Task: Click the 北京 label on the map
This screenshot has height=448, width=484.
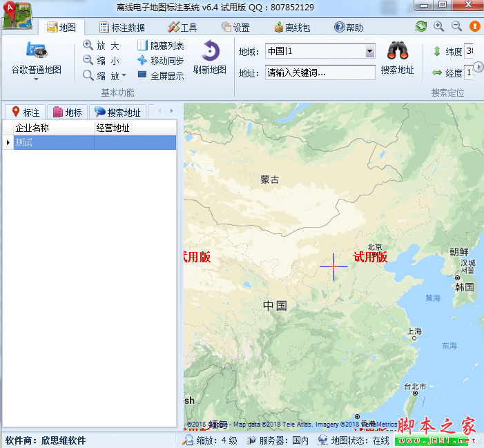Action: click(375, 247)
